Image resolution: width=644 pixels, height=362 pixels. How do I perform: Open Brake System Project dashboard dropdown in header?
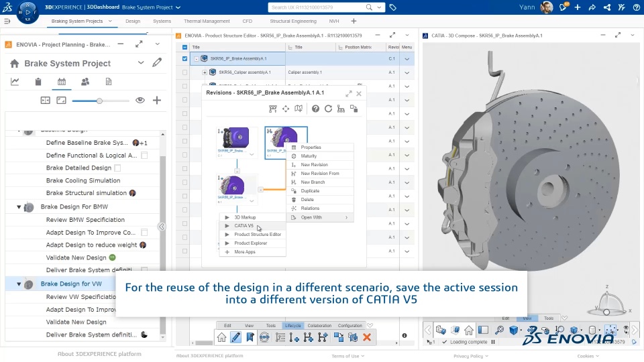click(x=178, y=7)
